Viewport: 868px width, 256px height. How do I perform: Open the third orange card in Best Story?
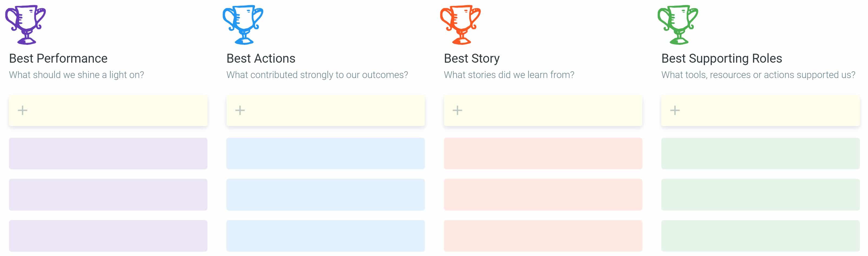[543, 236]
